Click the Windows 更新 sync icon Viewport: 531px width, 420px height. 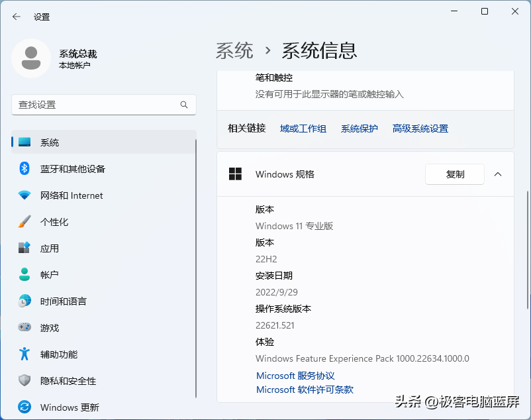click(x=24, y=407)
